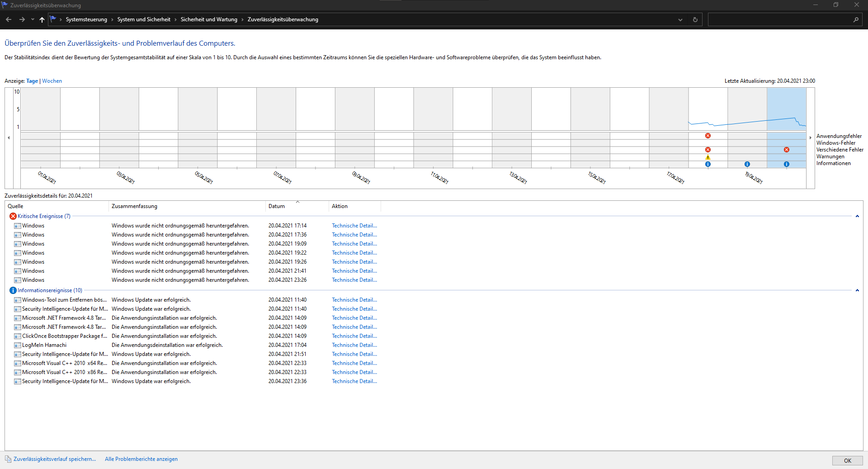This screenshot has width=868, height=469.
Task: Open technical details for LogMeIn Hamachi row
Action: [x=354, y=345]
